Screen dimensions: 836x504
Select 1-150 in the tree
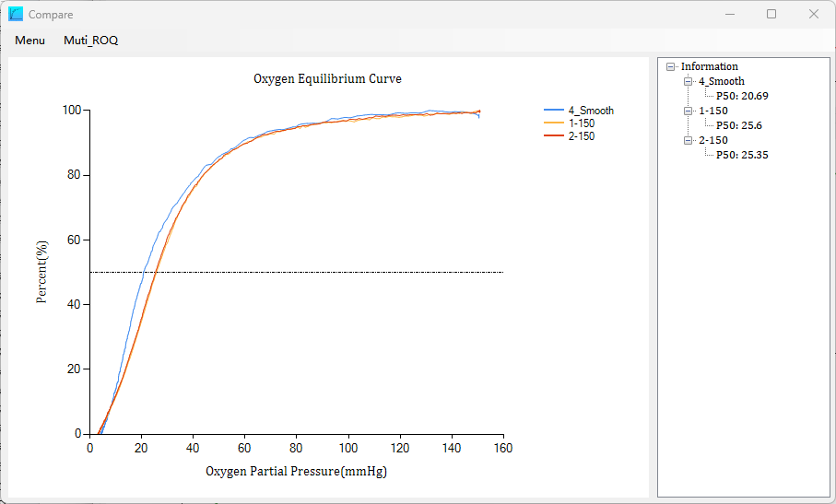(x=713, y=111)
